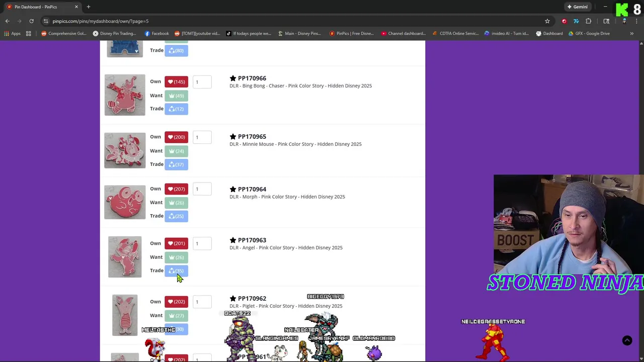
Task: Click the Want button showing 27
Action: click(x=176, y=316)
